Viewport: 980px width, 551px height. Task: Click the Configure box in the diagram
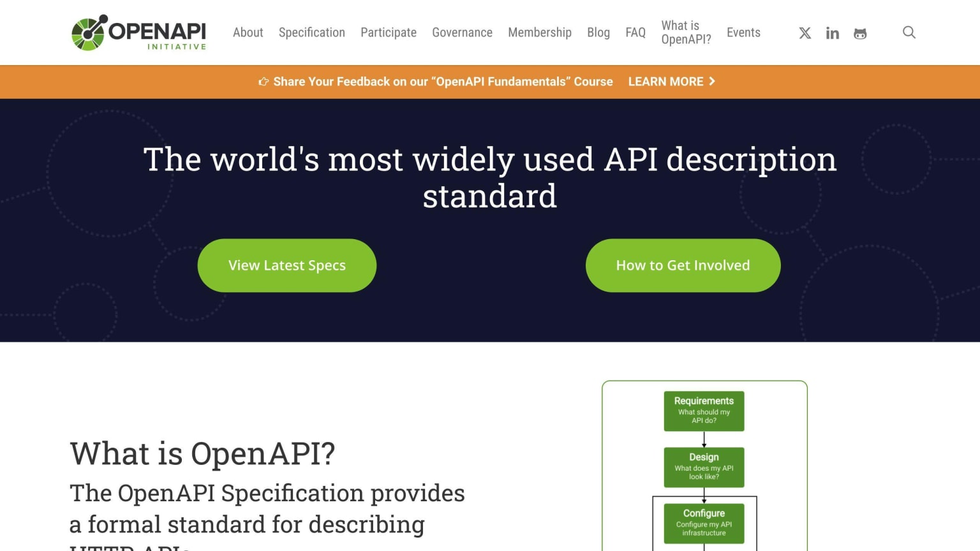704,523
